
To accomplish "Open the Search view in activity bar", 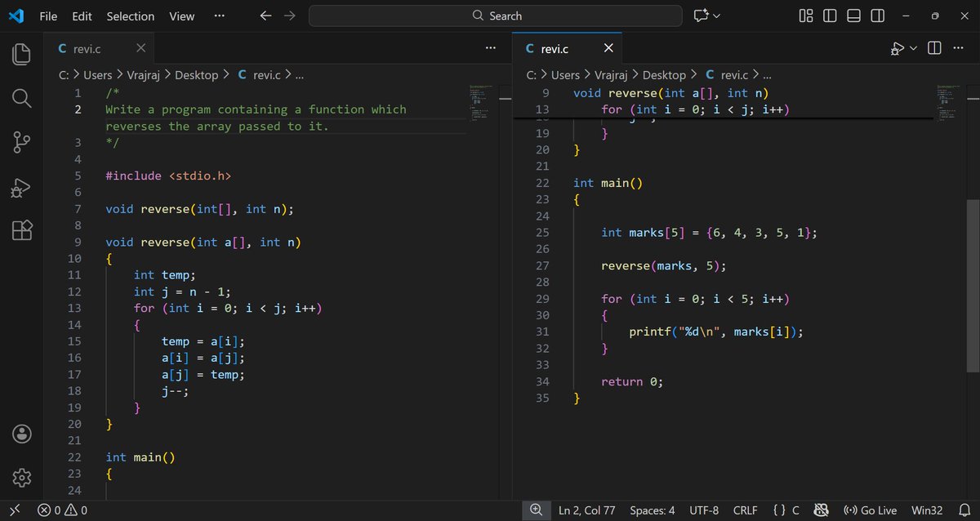I will [x=22, y=99].
